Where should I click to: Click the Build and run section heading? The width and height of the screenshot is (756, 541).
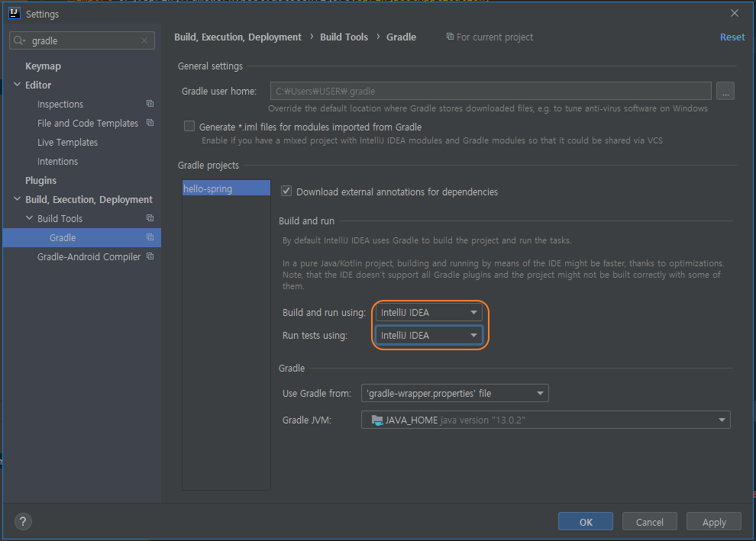click(306, 221)
